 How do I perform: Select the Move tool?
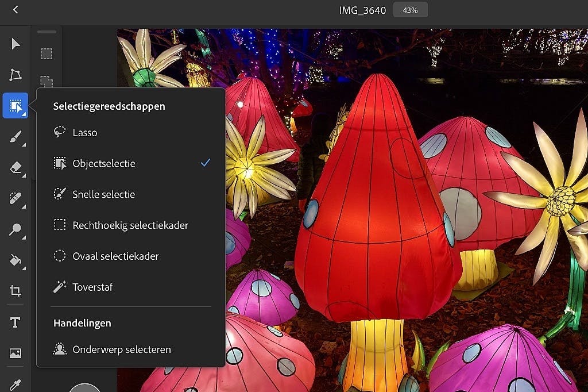[x=16, y=44]
